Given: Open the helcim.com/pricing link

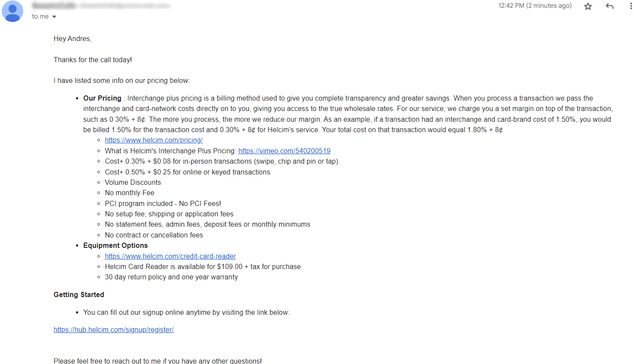Looking at the screenshot, I should tap(154, 140).
